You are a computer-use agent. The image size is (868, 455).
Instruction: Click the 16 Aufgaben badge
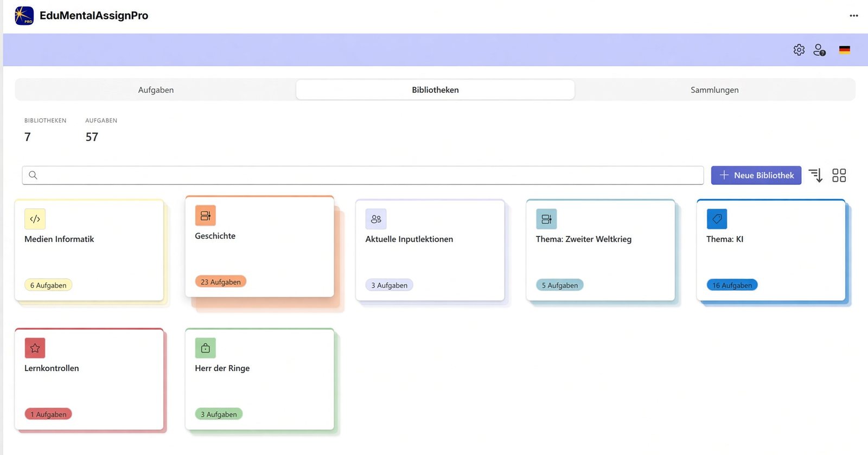point(732,285)
